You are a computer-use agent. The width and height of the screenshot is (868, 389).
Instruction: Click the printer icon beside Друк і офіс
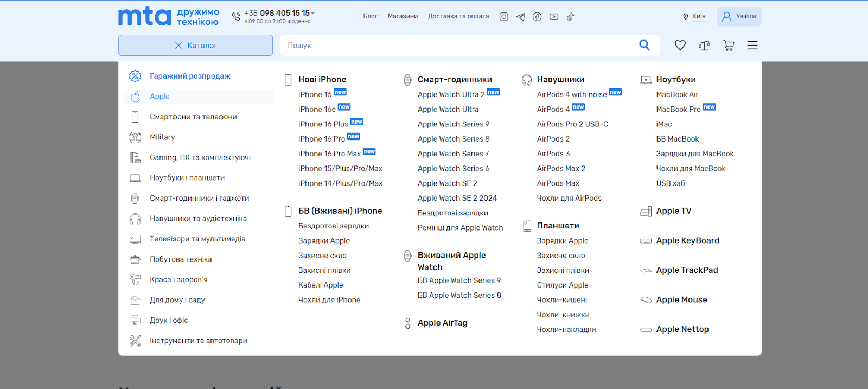135,321
